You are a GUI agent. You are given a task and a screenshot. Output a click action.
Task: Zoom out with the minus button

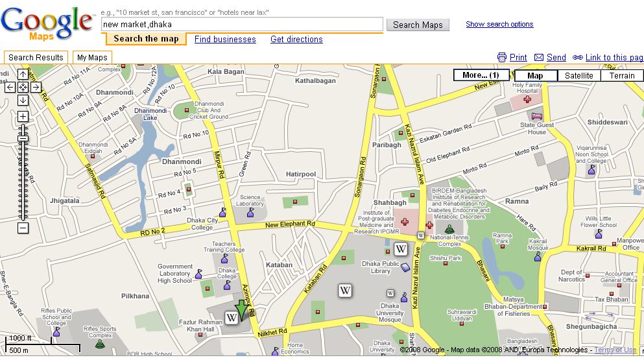pyautogui.click(x=23, y=228)
